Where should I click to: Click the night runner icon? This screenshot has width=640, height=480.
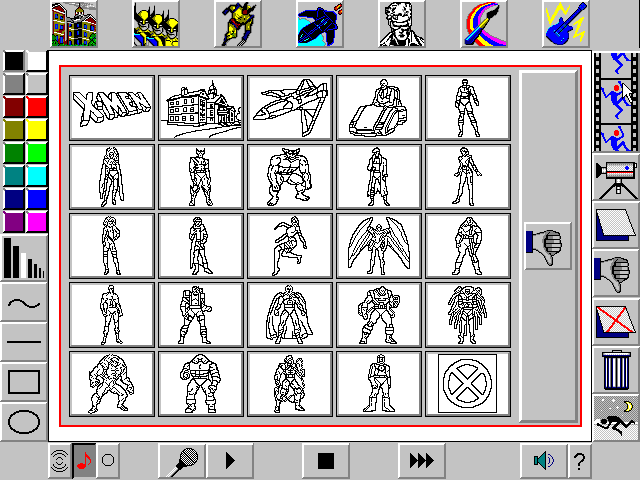coord(616,417)
